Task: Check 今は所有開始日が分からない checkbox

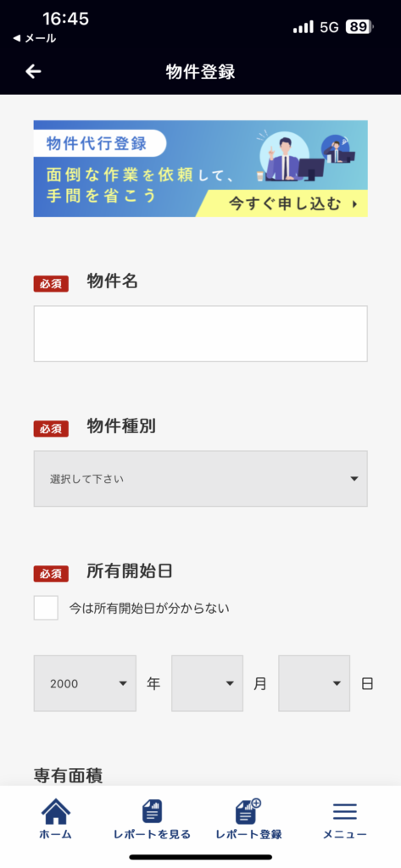Action: tap(46, 608)
